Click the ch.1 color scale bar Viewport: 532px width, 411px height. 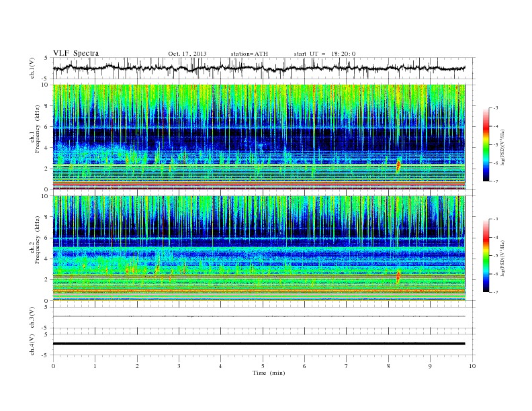click(486, 145)
